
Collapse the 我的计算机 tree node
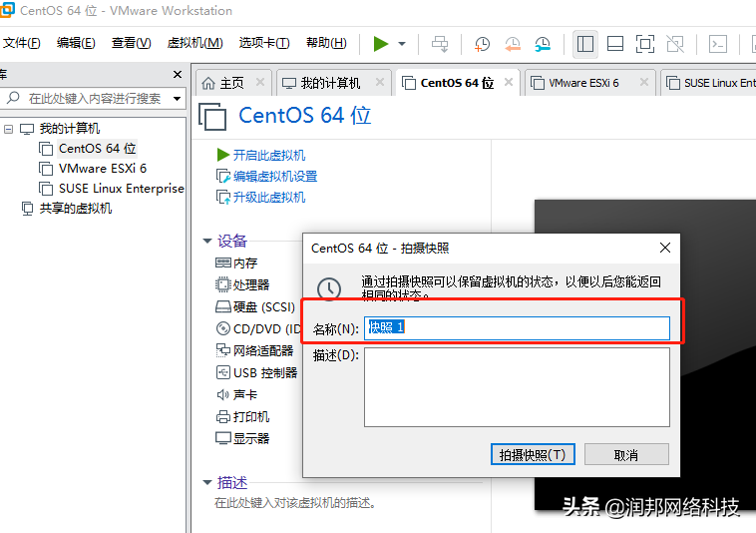[8, 129]
